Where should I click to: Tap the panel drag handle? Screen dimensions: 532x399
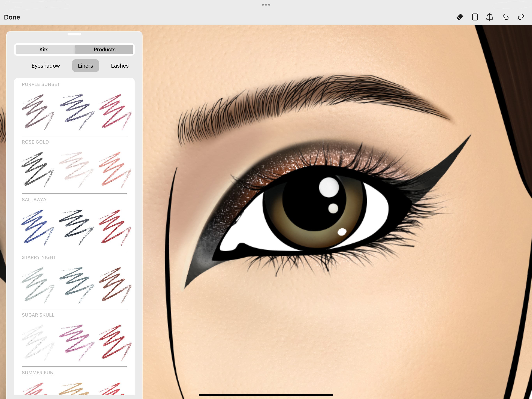click(74, 34)
